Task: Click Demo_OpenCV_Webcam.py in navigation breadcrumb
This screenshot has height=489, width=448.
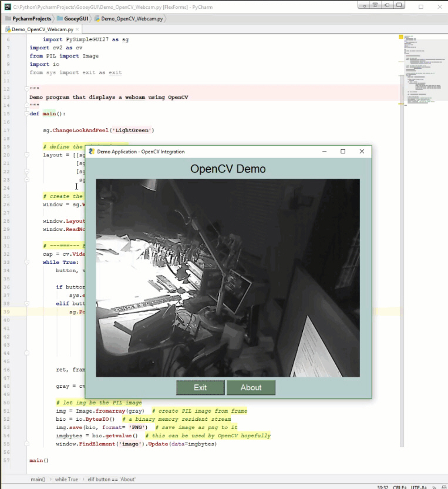Action: tap(129, 19)
